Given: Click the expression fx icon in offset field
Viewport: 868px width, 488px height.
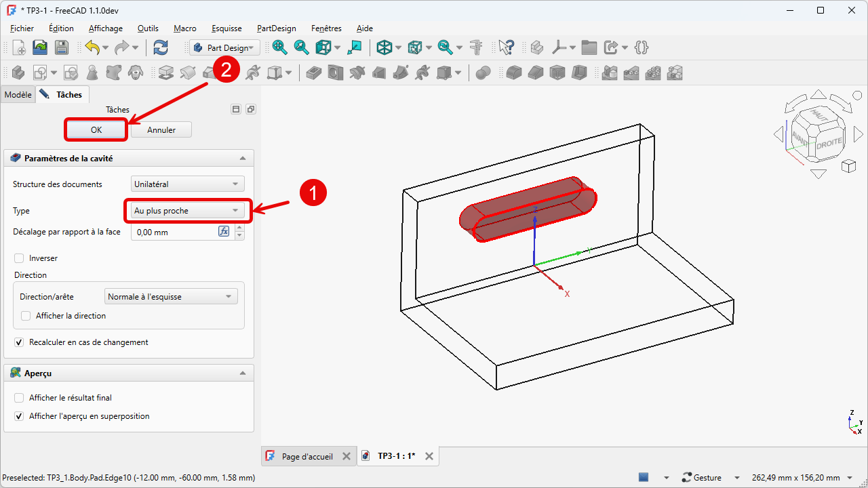Looking at the screenshot, I should [x=224, y=232].
